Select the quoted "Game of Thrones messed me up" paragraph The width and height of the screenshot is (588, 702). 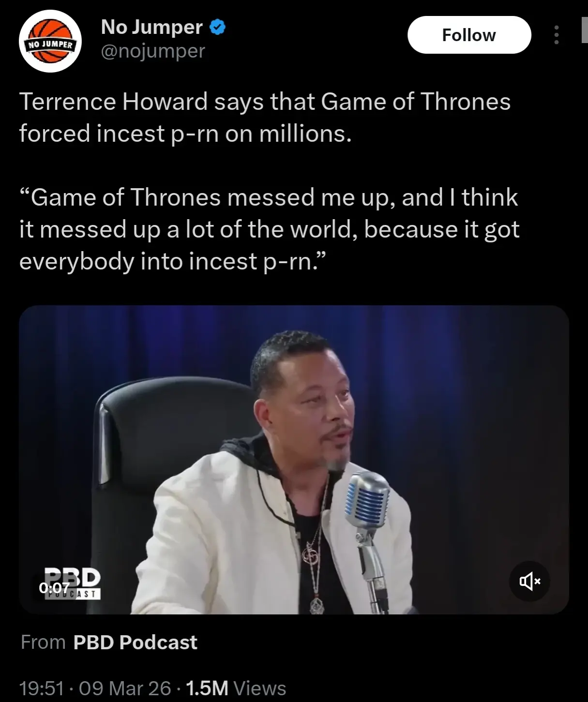269,229
